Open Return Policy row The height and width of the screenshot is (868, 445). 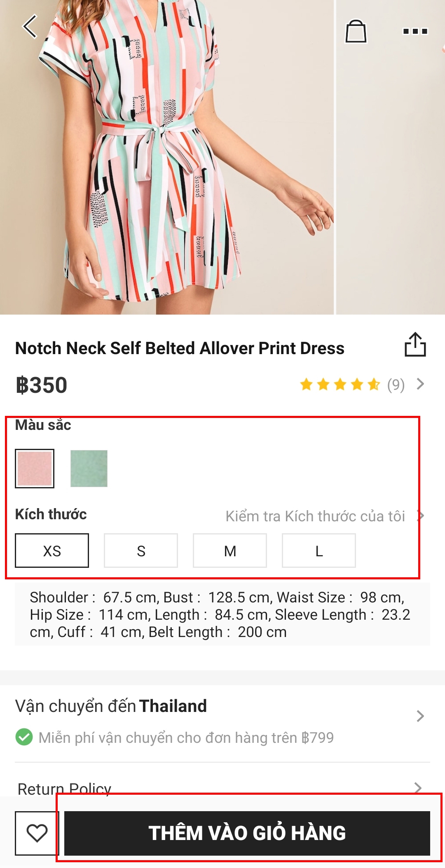[x=65, y=788]
